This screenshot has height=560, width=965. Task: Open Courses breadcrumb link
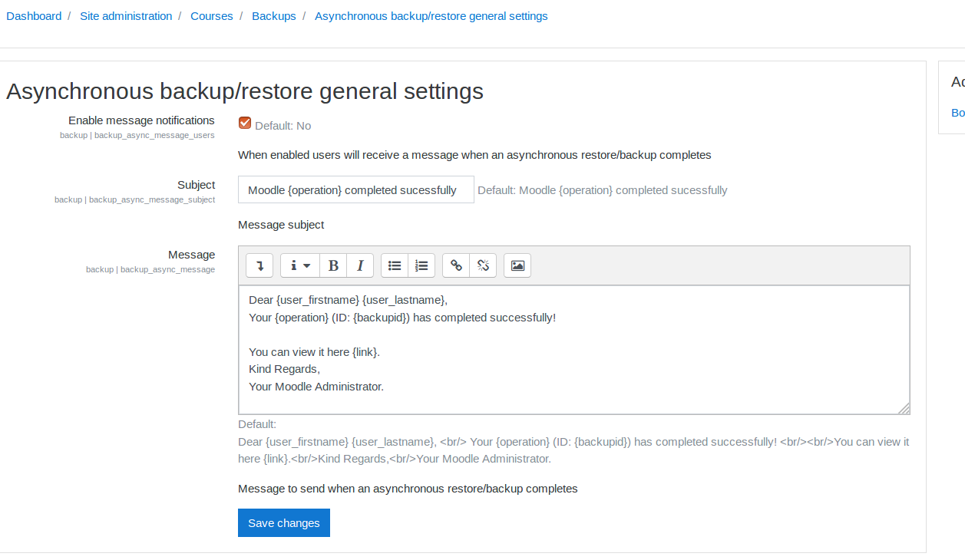(x=212, y=16)
